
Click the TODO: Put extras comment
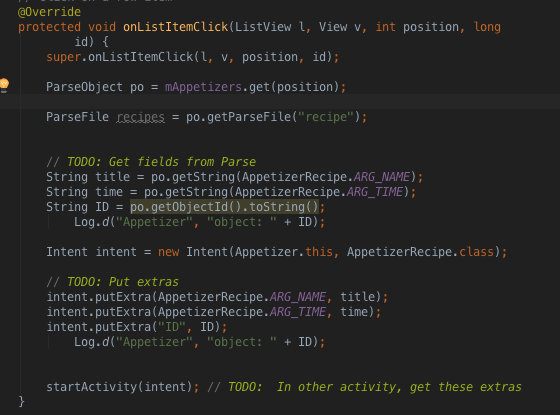tap(112, 282)
